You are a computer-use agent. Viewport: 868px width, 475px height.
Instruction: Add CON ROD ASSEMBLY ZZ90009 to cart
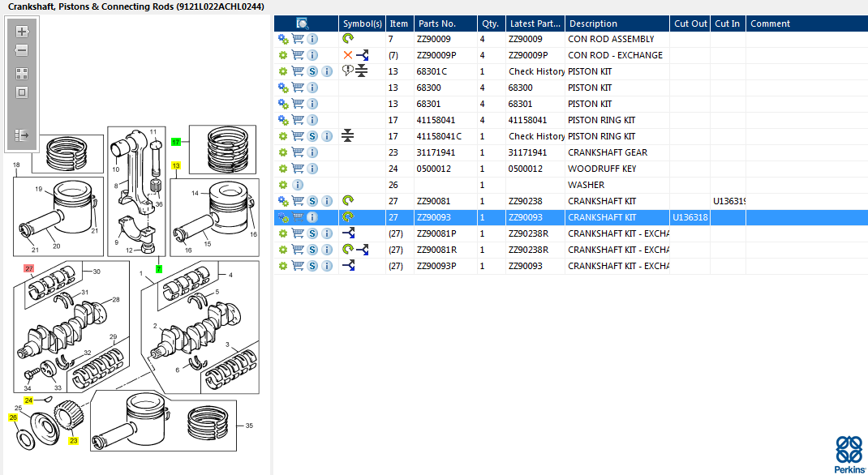pos(298,39)
